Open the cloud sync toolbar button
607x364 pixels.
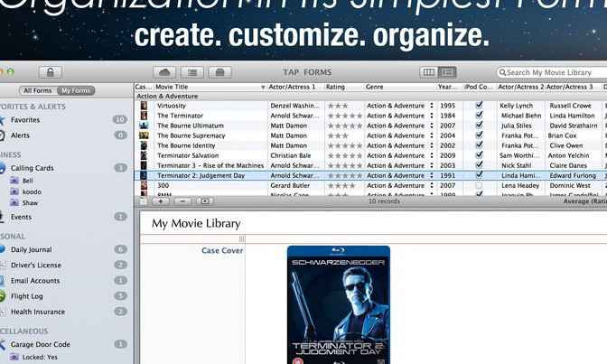[x=164, y=72]
